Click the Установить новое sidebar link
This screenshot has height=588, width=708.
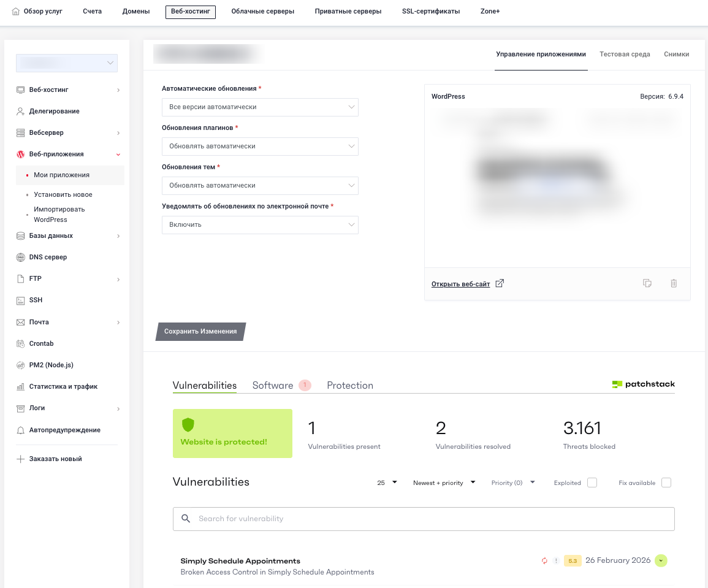63,194
